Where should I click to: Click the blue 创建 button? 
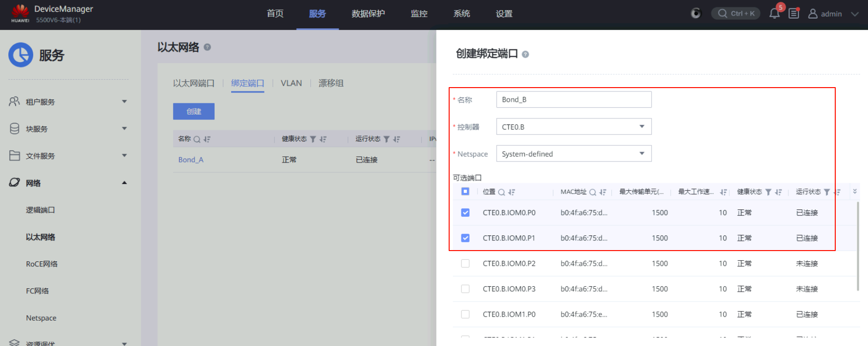194,112
